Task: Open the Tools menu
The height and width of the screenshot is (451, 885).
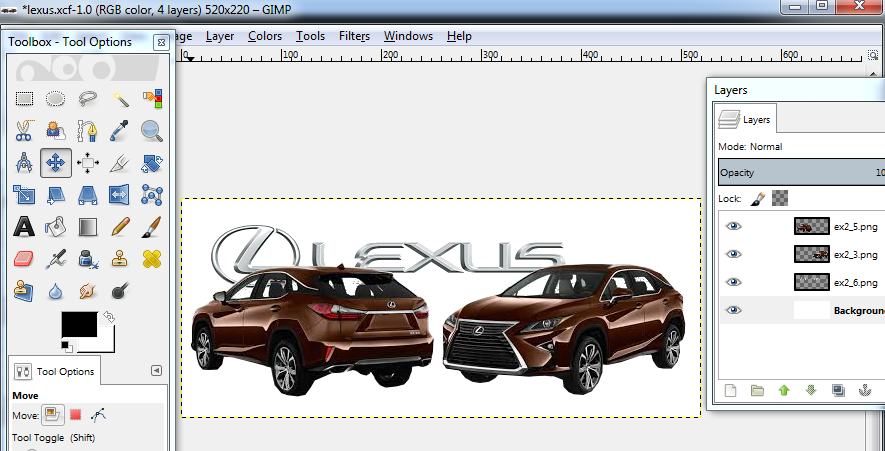Action: 310,36
